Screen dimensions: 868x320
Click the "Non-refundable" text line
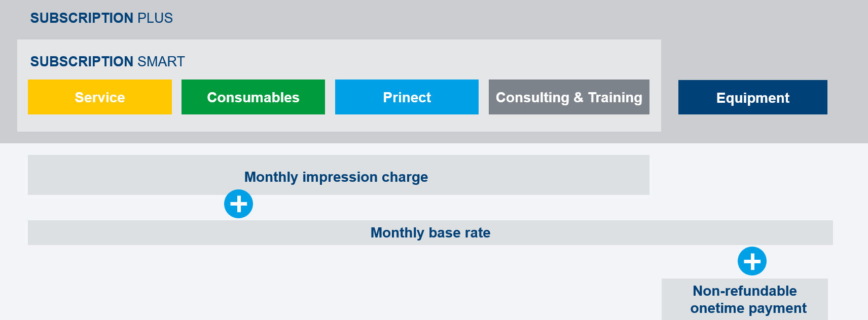[745, 291]
